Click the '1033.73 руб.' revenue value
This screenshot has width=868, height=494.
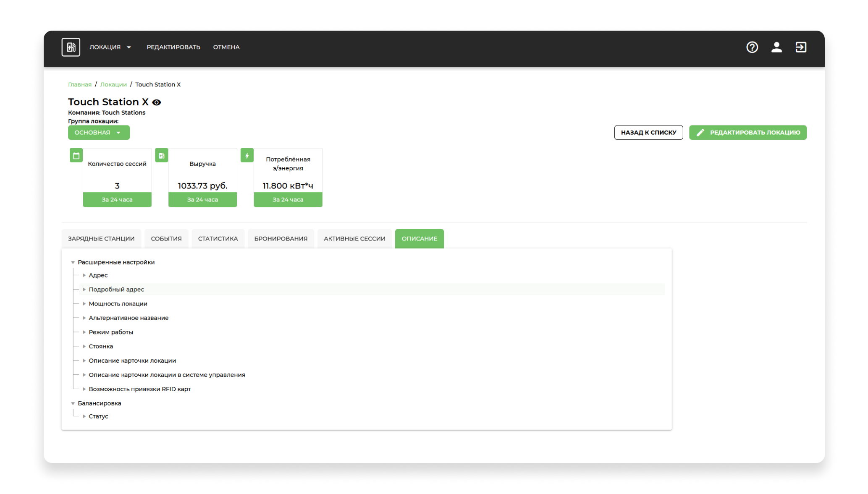tap(203, 186)
